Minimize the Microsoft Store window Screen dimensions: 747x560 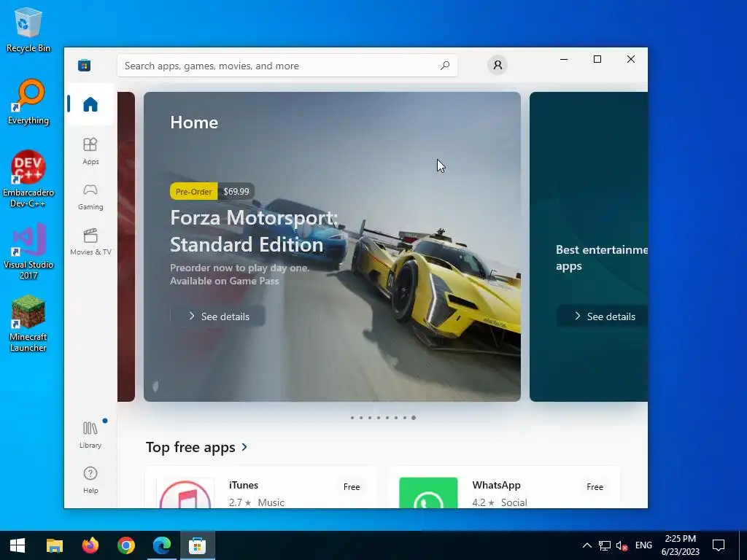[564, 59]
